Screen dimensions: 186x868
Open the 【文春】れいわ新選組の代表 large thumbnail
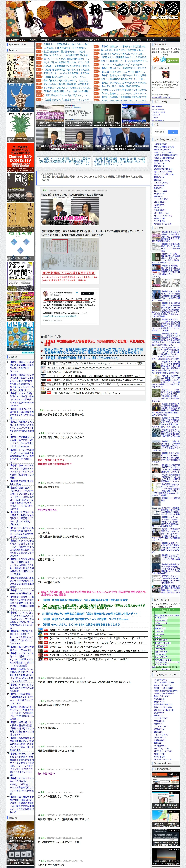64,139
